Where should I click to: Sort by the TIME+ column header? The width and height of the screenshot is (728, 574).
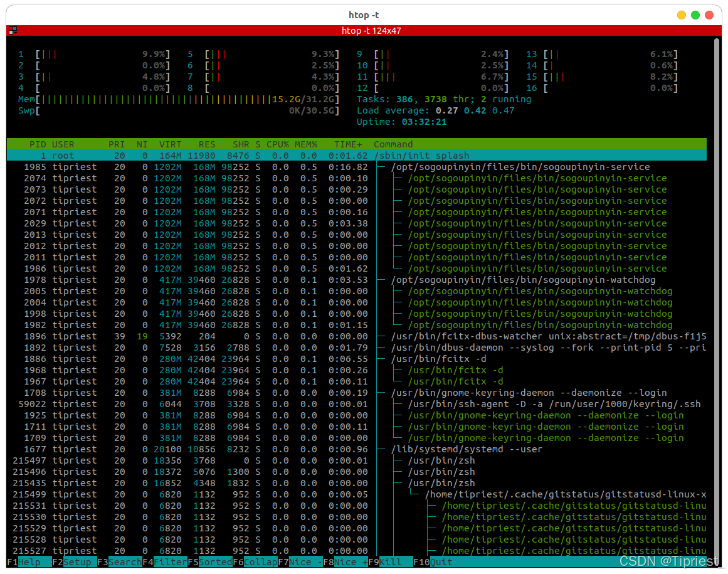tap(348, 144)
